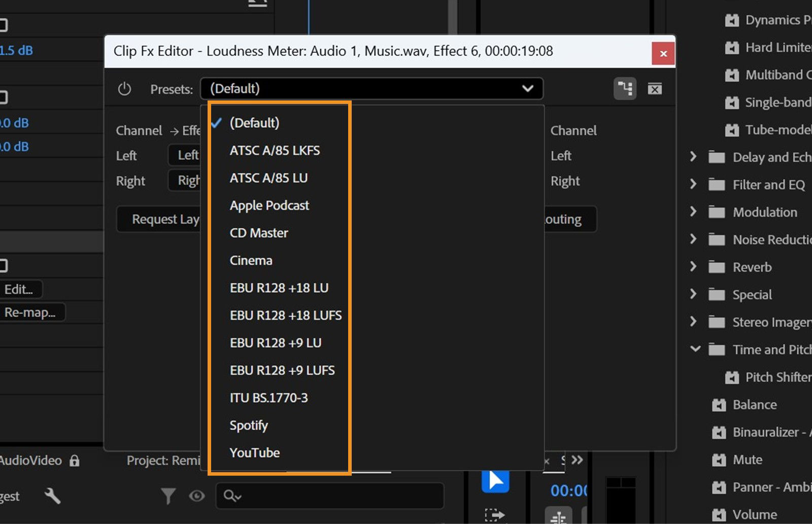
Task: Collapse the Time and Pitch folder
Action: pos(694,350)
